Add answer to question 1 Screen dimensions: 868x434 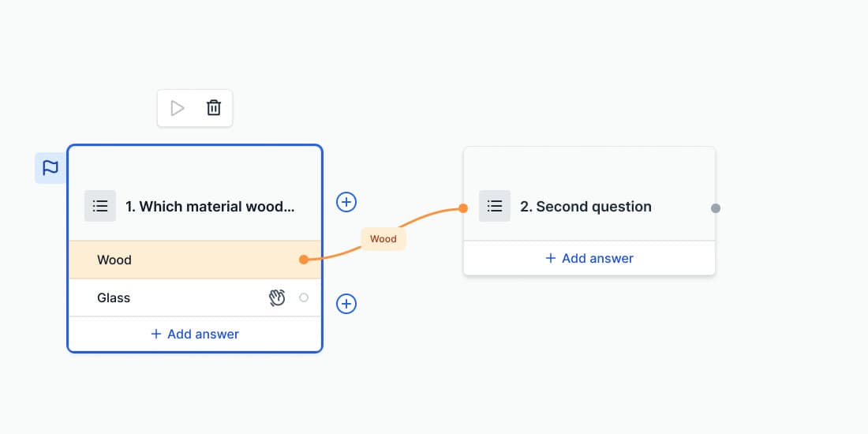click(195, 335)
